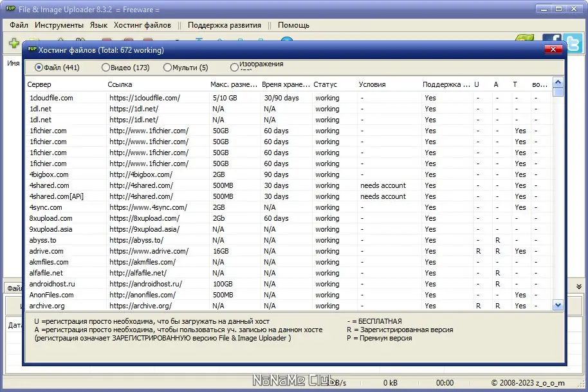This screenshot has width=588, height=392.
Task: Click the Имя column header in main window
Action: click(x=13, y=63)
